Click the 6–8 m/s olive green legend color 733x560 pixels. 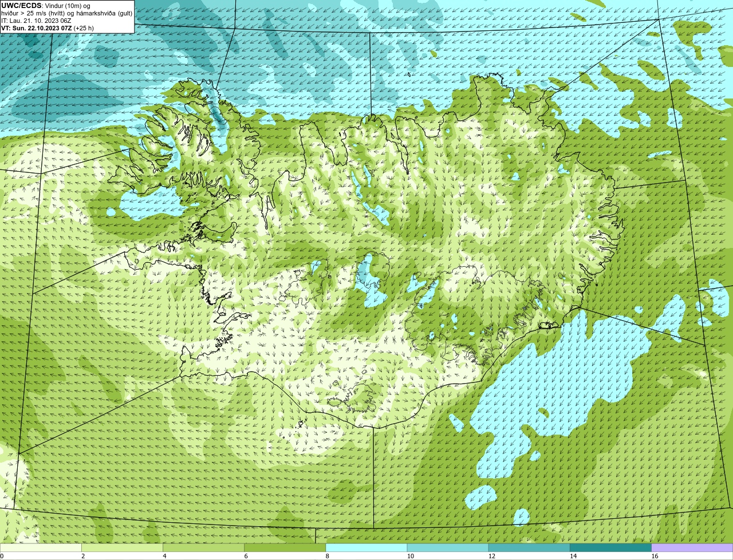point(285,547)
